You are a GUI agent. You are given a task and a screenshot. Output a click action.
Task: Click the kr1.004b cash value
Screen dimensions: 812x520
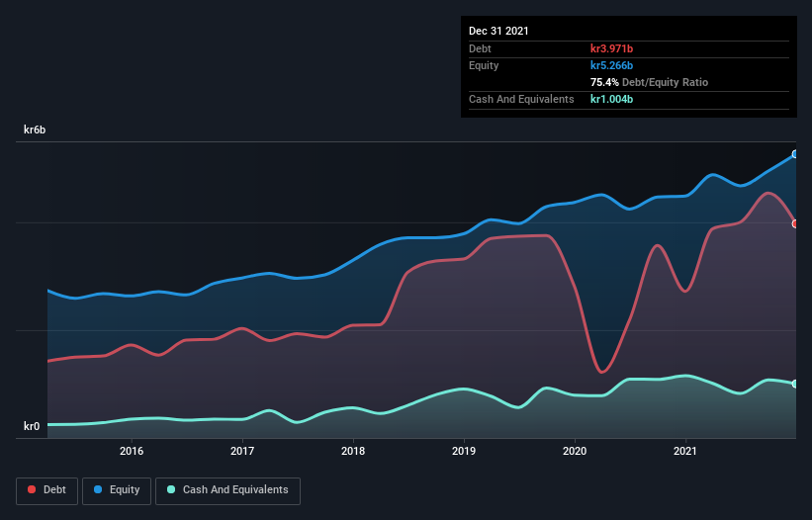(x=611, y=99)
